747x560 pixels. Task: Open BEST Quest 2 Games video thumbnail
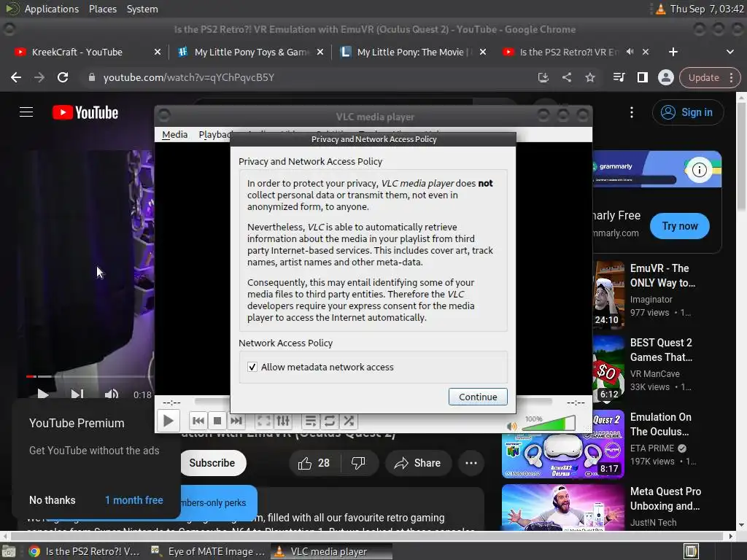[x=608, y=368]
